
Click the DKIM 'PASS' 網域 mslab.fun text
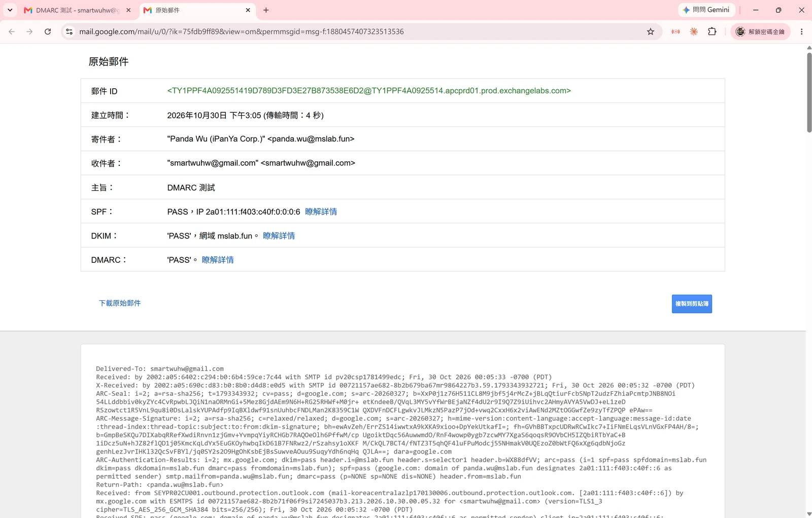tap(213, 236)
